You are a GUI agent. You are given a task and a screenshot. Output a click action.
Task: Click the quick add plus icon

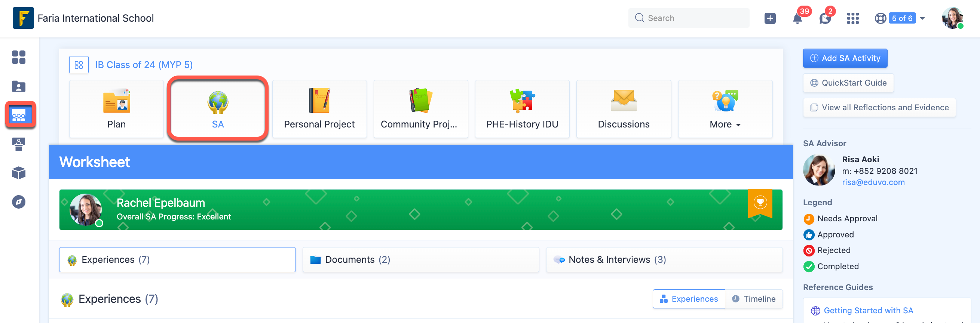770,18
